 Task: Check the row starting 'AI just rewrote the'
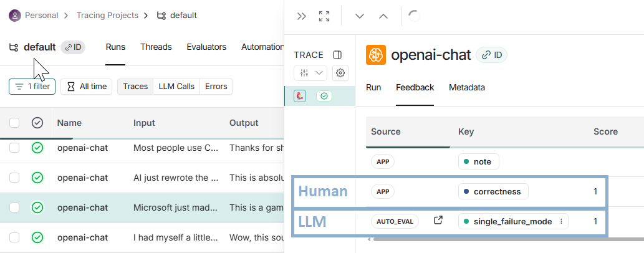pyautogui.click(x=14, y=178)
